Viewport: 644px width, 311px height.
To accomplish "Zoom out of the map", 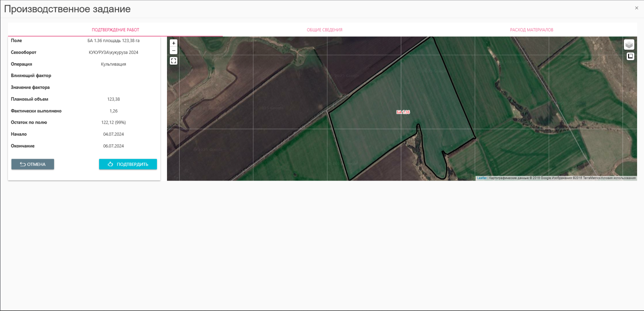I will pos(174,51).
